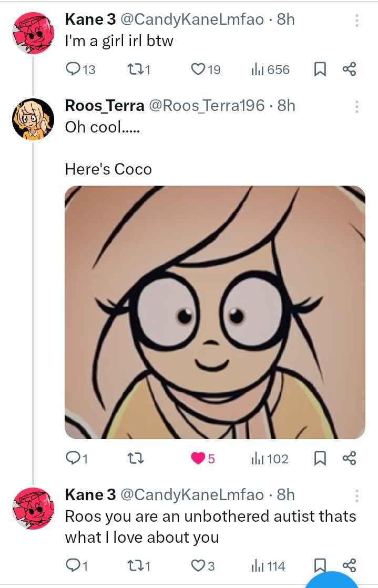Open more options for the "unbothered" tweet
Image resolution: width=378 pixels, height=588 pixels.
tap(356, 496)
